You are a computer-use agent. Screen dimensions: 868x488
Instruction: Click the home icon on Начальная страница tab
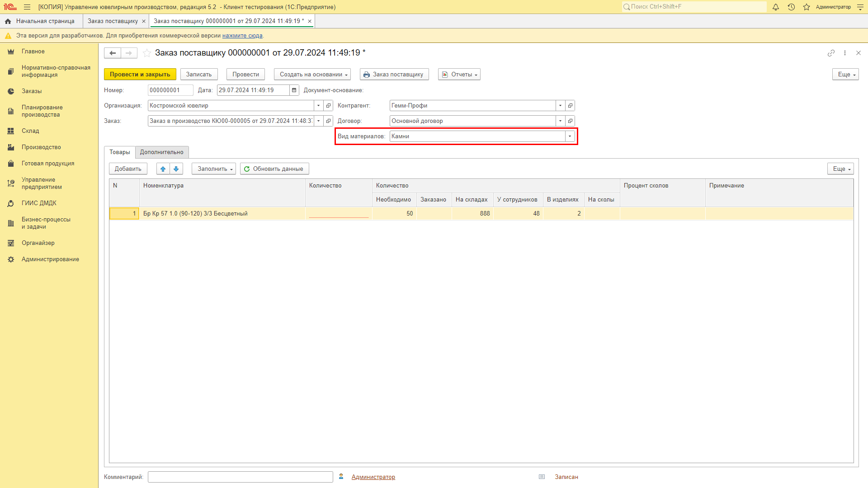[8, 21]
